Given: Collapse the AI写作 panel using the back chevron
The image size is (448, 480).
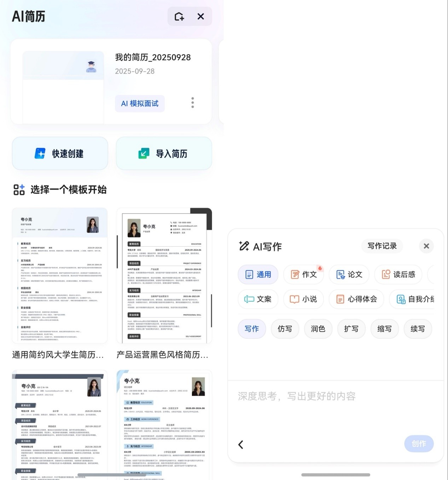Looking at the screenshot, I should pyautogui.click(x=241, y=444).
